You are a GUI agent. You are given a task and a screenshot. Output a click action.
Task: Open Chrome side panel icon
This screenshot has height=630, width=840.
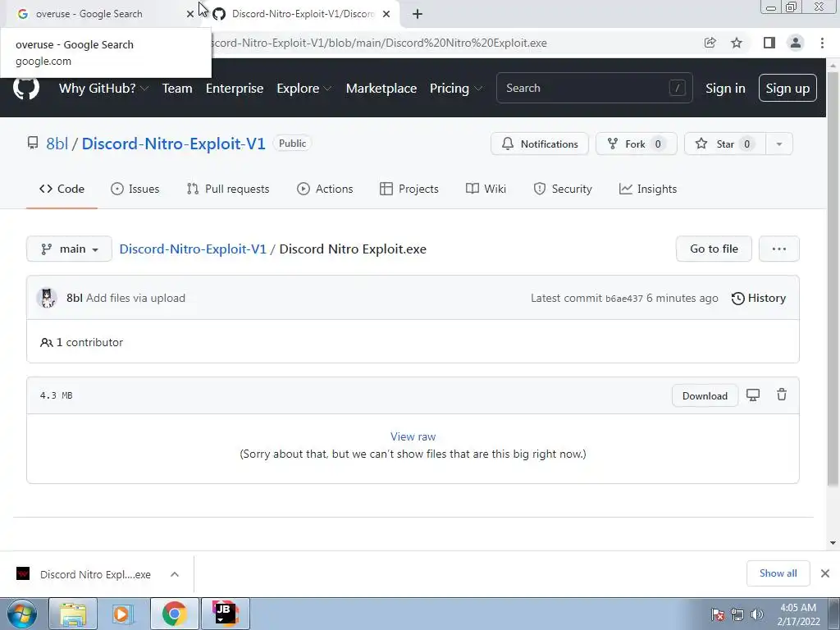pos(769,43)
